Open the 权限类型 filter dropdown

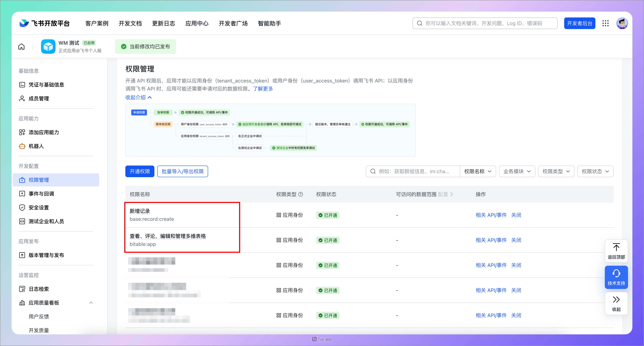tap(556, 171)
